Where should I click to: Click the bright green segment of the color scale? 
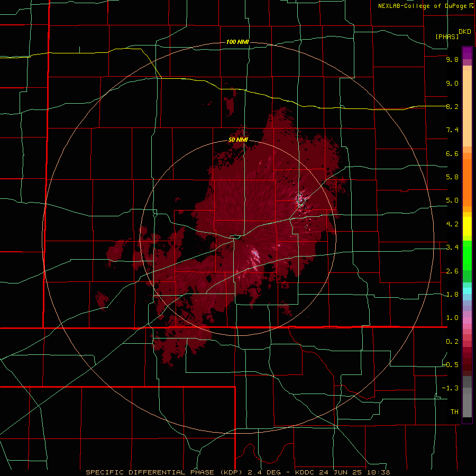click(467, 255)
